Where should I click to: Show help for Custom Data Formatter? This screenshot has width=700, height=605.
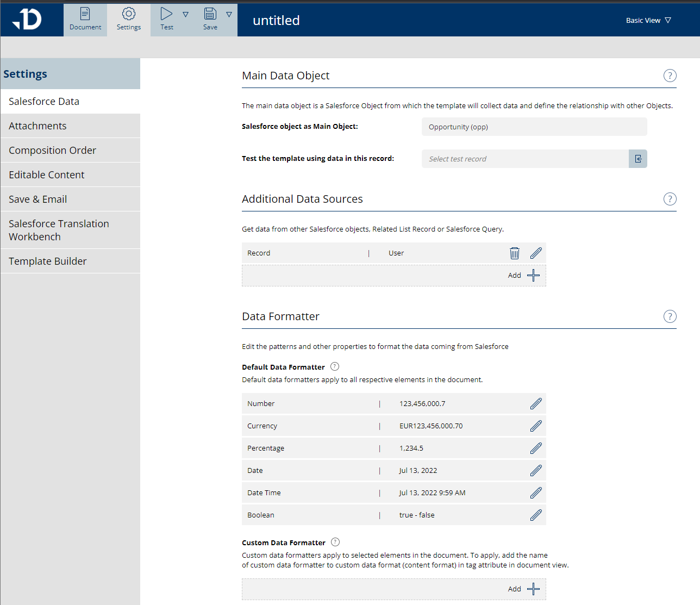click(x=335, y=542)
